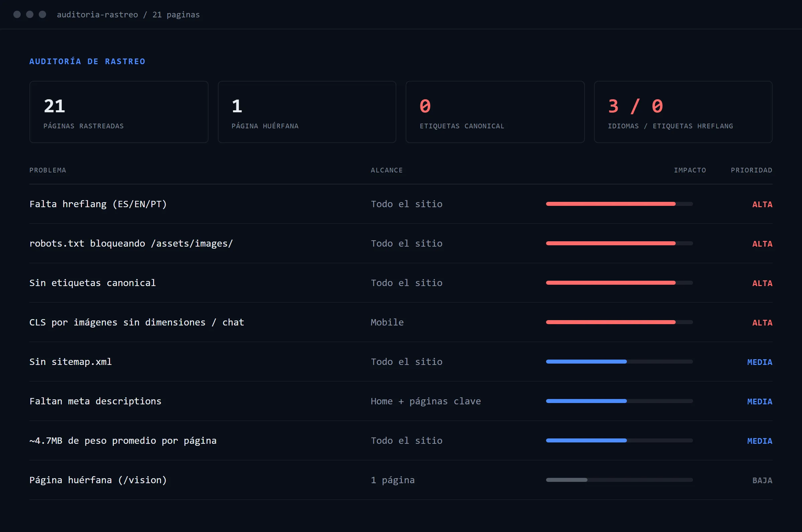The width and height of the screenshot is (802, 532).
Task: Click the 'auditoria-rastreo / 21 paginas' title text
Action: click(x=128, y=15)
